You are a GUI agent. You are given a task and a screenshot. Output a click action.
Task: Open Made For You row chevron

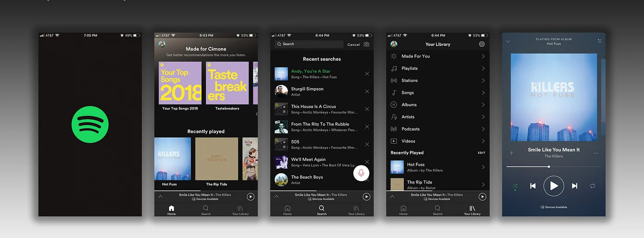pos(483,56)
